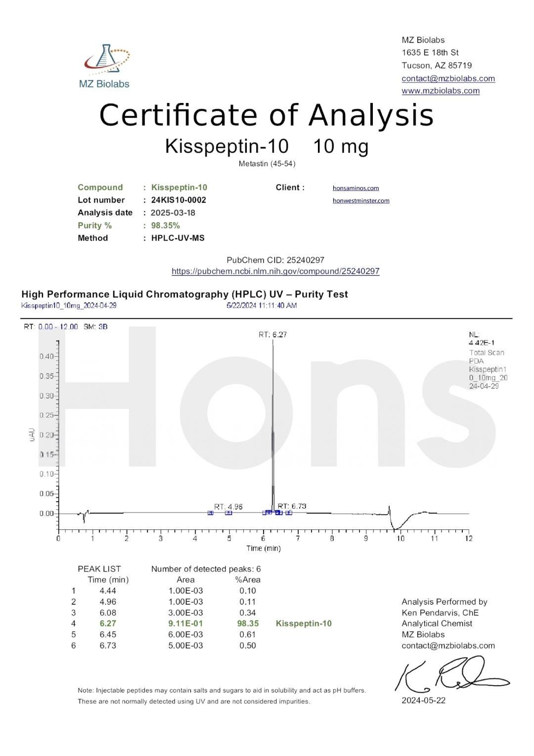Screen dimensions: 534x756
Task: Click the 'Tucson, AZ 85719' address line
Action: [437, 65]
